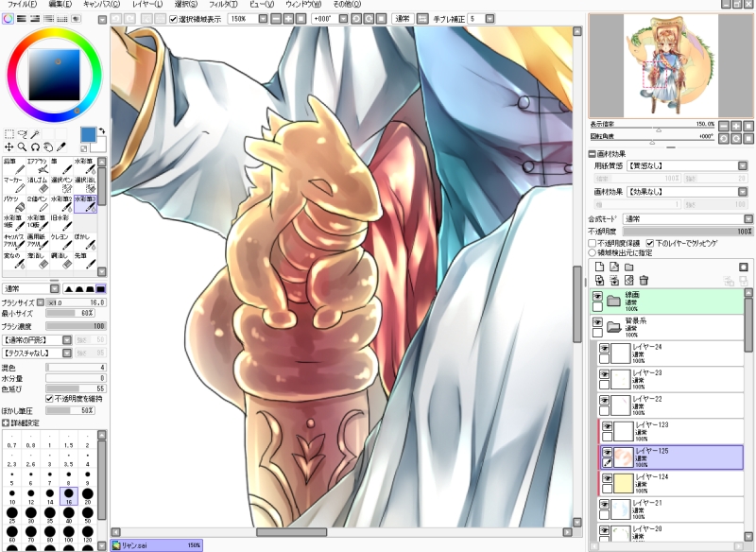Image resolution: width=756 pixels, height=552 pixels.
Task: Open the ファイル(F) menu
Action: pyautogui.click(x=22, y=5)
